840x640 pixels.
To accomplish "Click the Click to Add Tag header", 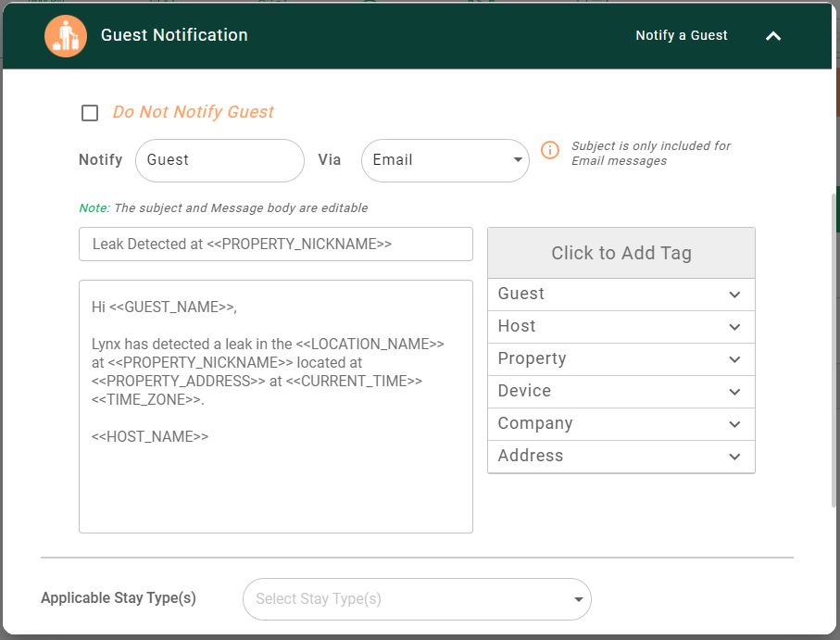I will coord(621,253).
